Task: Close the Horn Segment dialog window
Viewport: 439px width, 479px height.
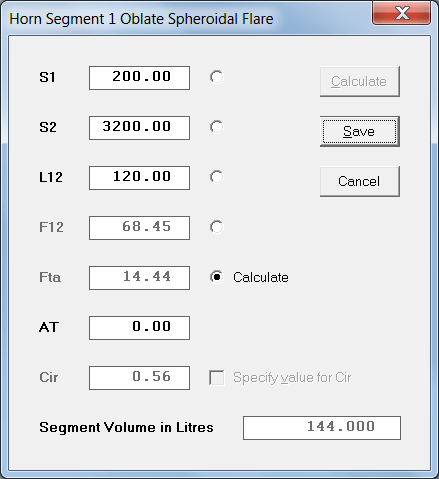Action: point(401,14)
